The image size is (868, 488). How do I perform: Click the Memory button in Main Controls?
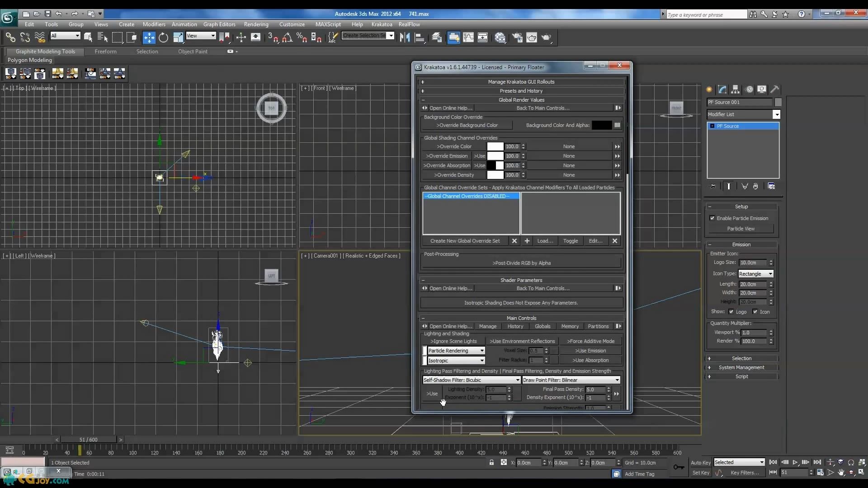click(570, 326)
